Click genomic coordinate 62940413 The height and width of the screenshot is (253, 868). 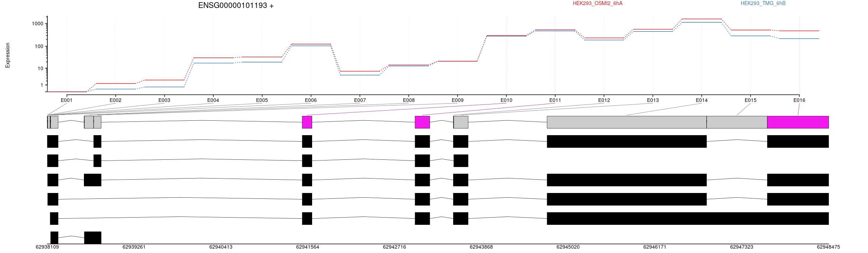tap(221, 247)
